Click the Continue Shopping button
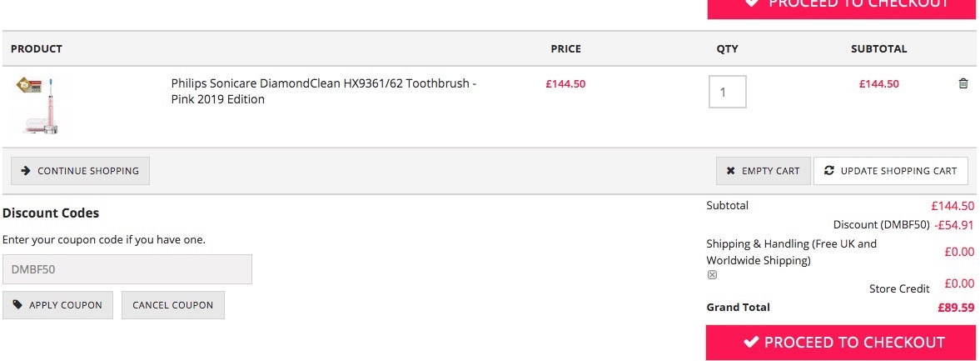 point(80,171)
